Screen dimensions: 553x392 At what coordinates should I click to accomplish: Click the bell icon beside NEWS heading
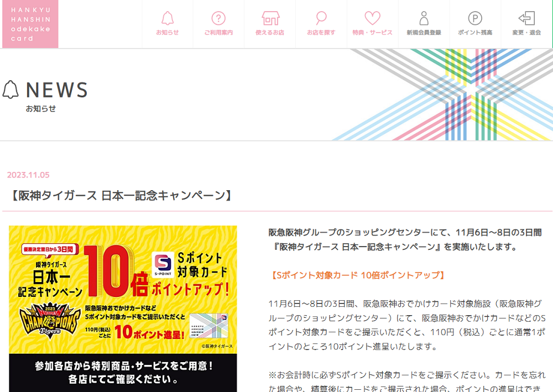(11, 90)
